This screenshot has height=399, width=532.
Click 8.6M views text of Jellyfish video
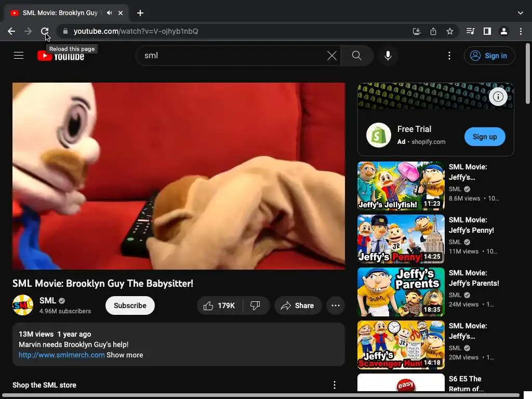tap(464, 198)
